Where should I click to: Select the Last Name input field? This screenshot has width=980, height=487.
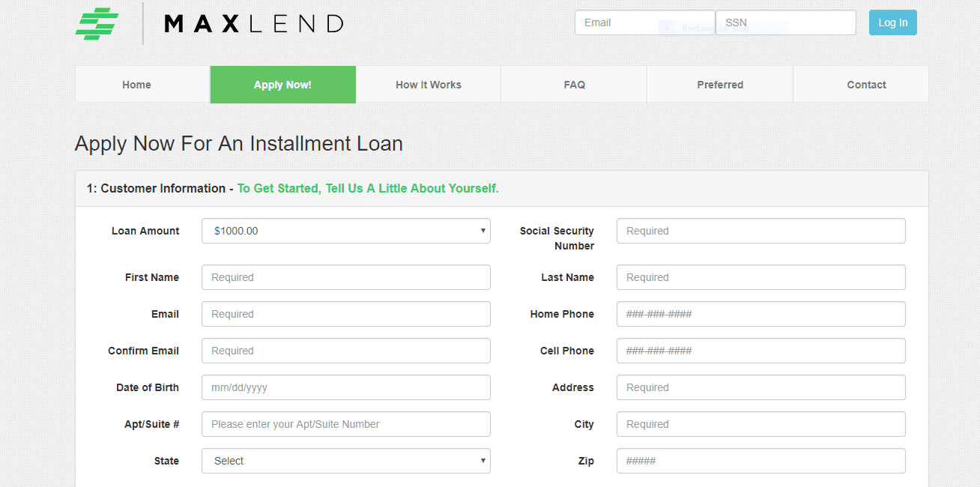[x=760, y=277]
